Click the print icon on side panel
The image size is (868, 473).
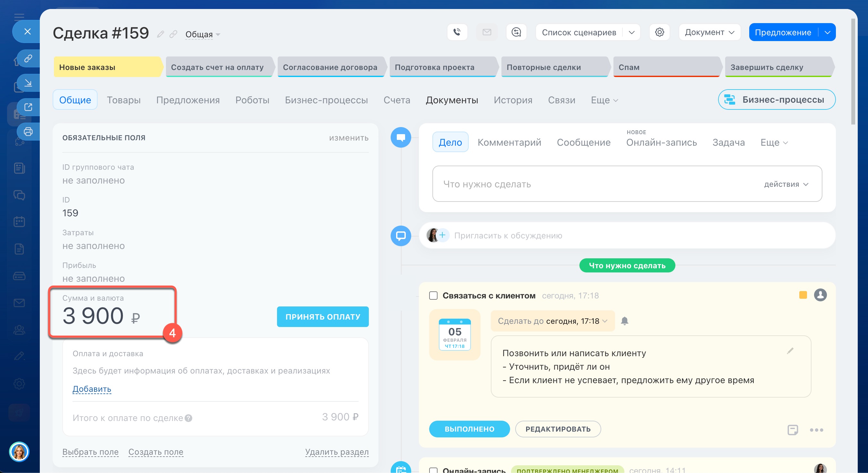coord(28,131)
